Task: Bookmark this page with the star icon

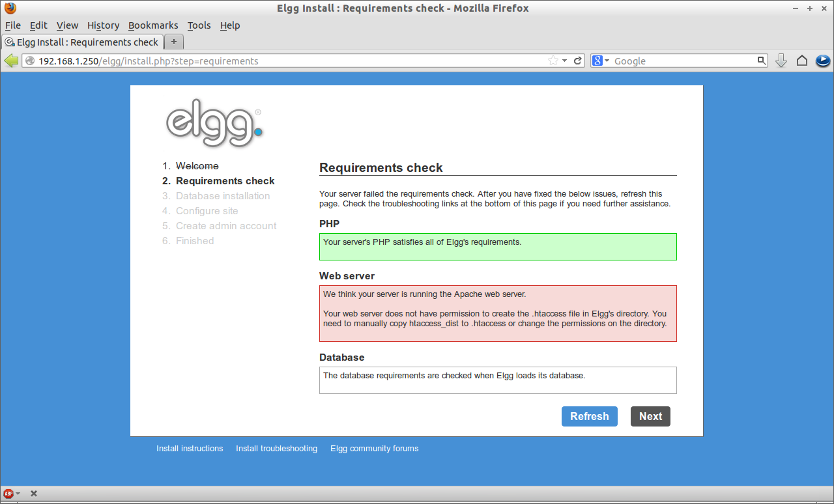Action: point(553,61)
